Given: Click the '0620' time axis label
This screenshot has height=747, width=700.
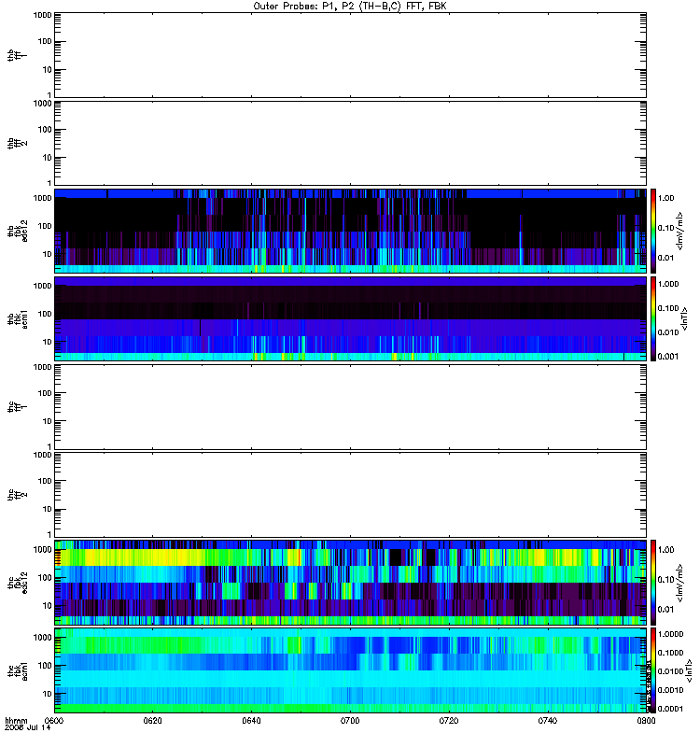Looking at the screenshot, I should coord(152,721).
